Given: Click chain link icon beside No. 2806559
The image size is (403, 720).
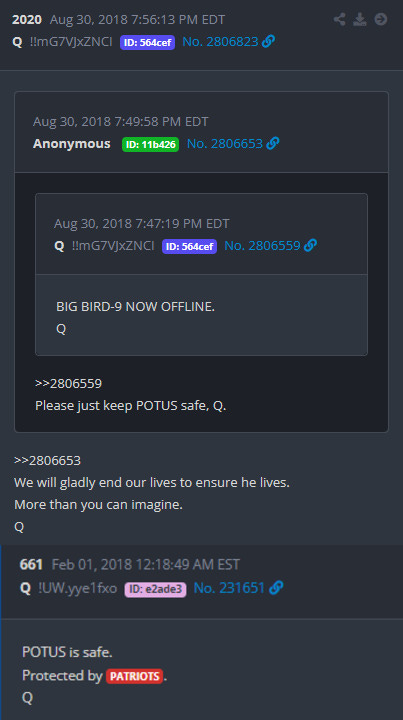Looking at the screenshot, I should (310, 246).
